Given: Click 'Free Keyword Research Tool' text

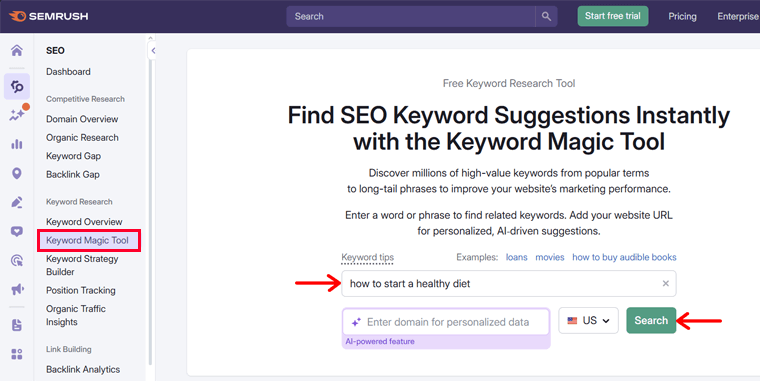Looking at the screenshot, I should coord(509,83).
